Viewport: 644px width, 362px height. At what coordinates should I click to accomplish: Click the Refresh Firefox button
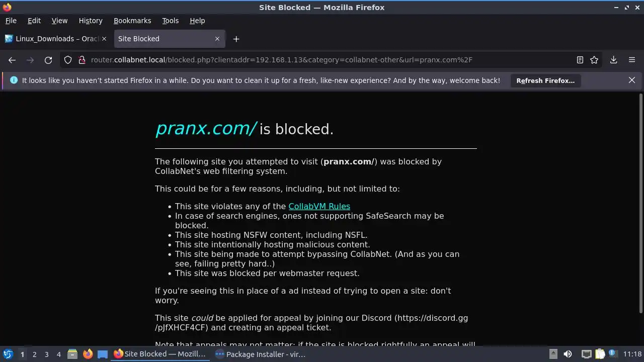point(545,80)
